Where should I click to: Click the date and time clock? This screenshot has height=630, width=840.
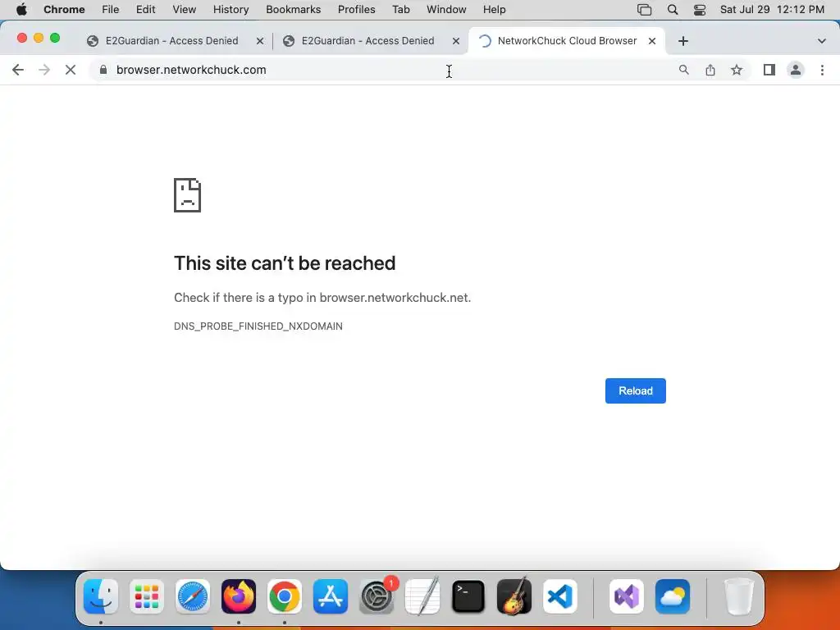point(772,10)
